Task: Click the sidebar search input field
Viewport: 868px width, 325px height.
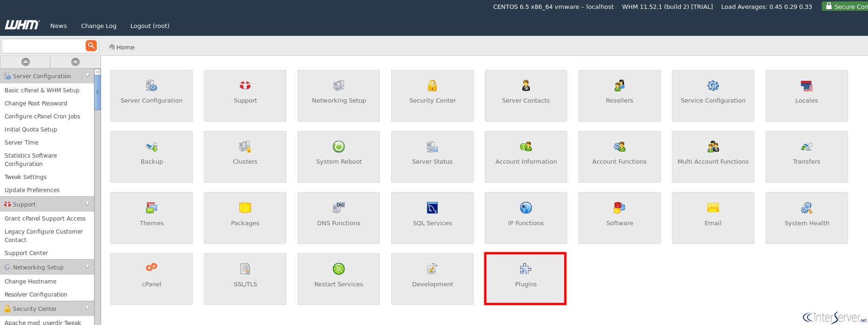Action: click(x=43, y=46)
